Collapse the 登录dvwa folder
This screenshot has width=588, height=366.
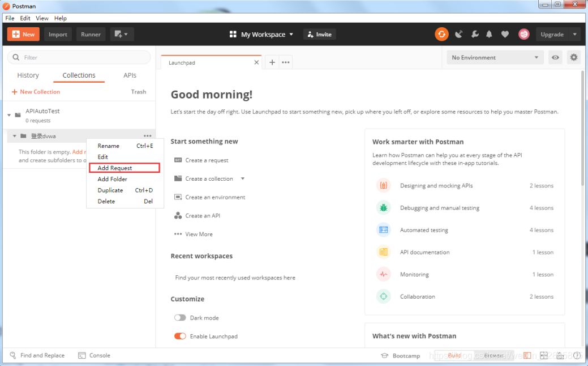14,136
